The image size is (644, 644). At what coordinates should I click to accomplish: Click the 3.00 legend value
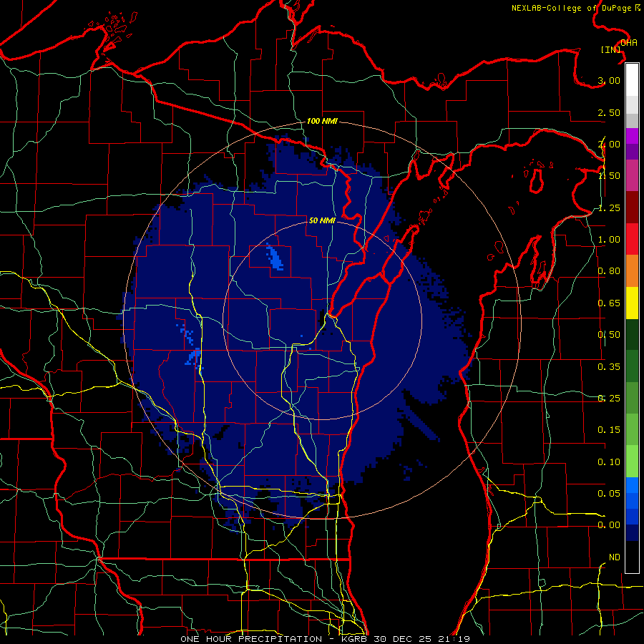[609, 80]
